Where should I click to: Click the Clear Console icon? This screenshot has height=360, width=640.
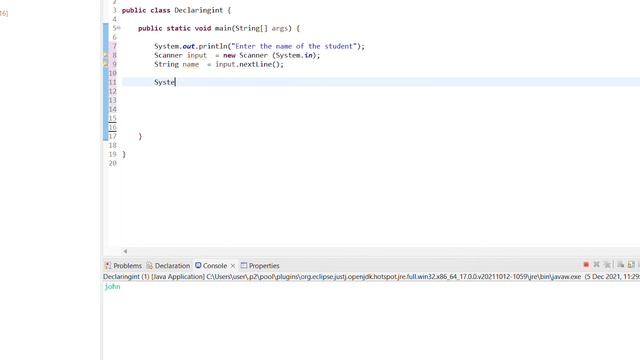pos(620,265)
